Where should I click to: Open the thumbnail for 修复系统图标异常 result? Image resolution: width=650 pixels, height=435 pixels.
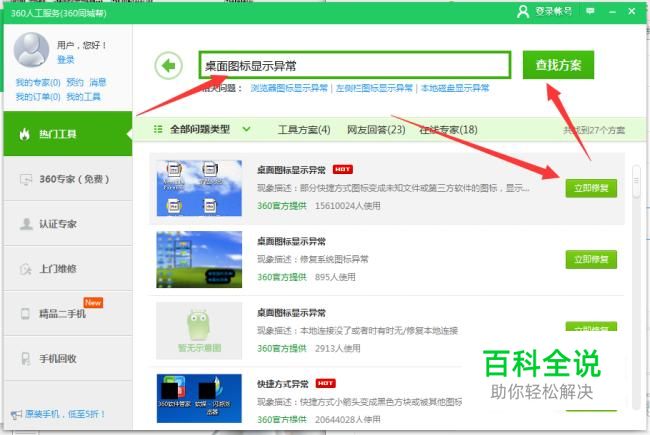(x=199, y=259)
